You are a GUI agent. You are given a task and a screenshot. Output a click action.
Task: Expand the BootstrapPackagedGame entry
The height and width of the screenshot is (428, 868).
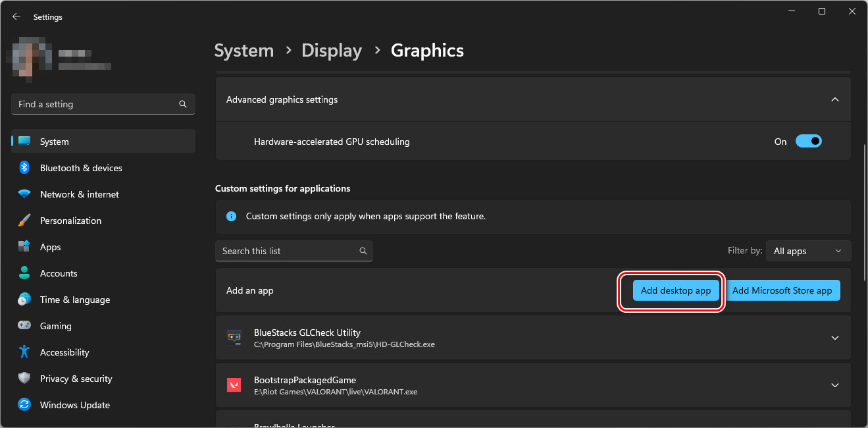(x=835, y=385)
